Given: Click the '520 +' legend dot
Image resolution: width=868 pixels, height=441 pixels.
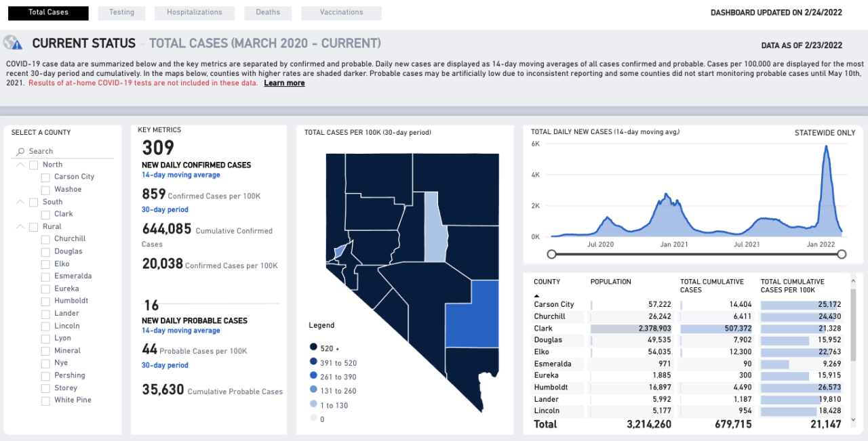Looking at the screenshot, I should click(313, 348).
